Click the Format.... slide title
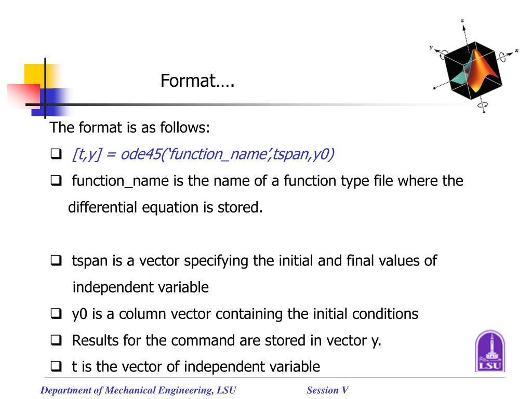 point(197,81)
